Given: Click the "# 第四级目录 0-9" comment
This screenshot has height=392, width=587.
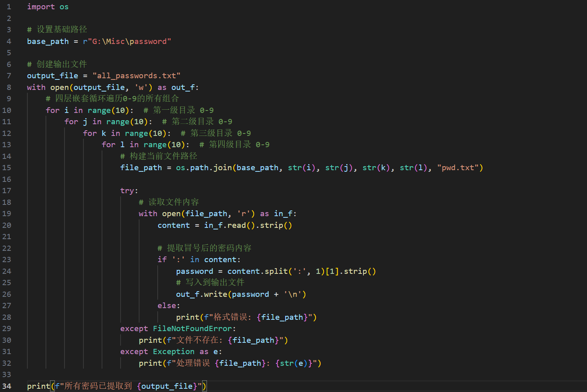Looking at the screenshot, I should (x=234, y=145).
